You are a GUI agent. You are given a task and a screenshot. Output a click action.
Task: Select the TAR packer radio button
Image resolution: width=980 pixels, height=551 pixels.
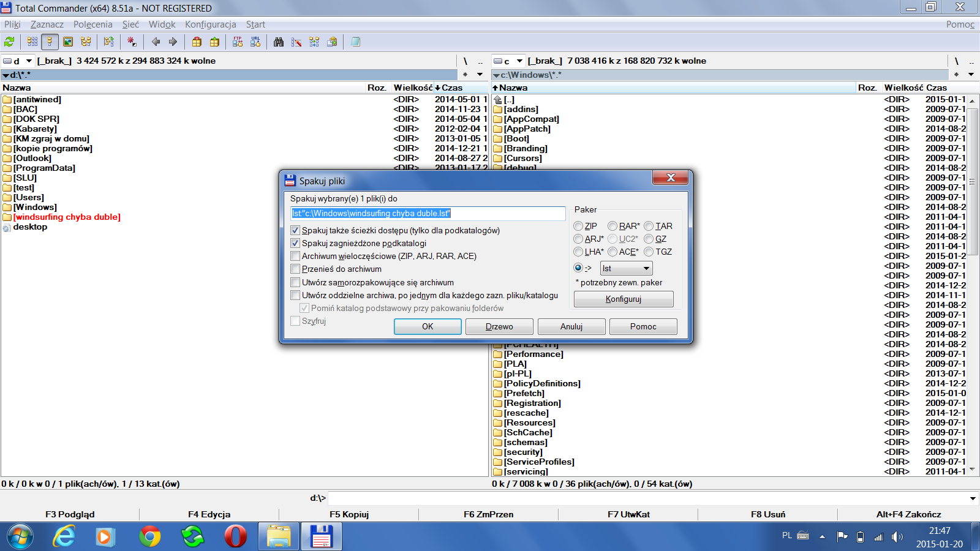click(x=649, y=226)
